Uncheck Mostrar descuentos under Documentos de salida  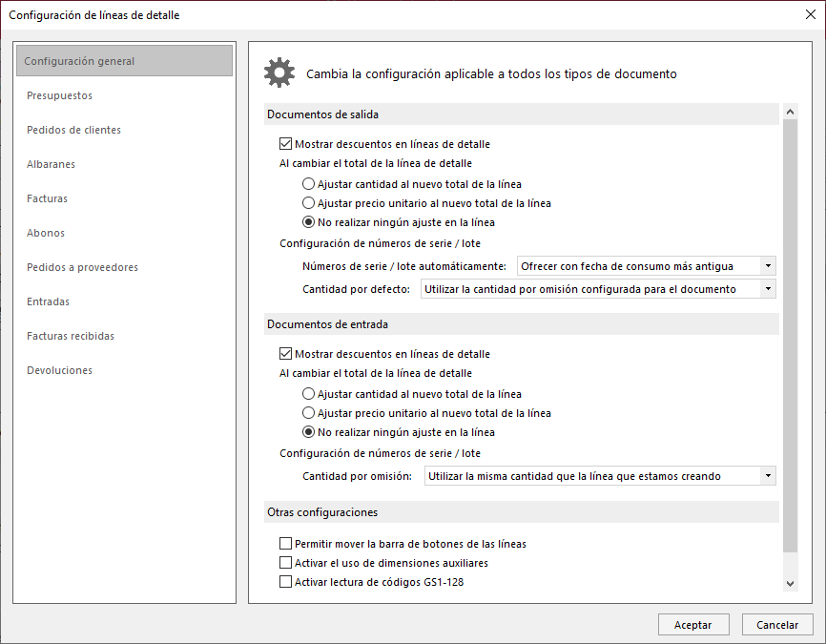[285, 144]
